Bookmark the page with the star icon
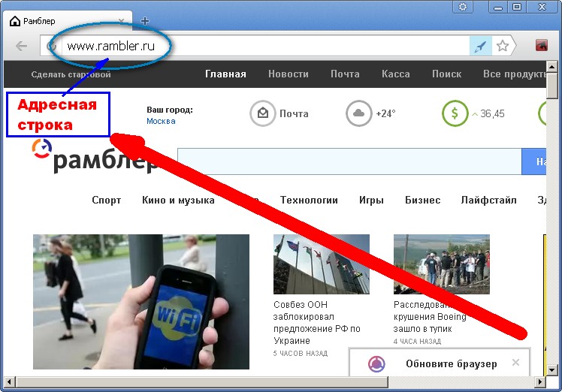This screenshot has width=562, height=392. click(503, 47)
